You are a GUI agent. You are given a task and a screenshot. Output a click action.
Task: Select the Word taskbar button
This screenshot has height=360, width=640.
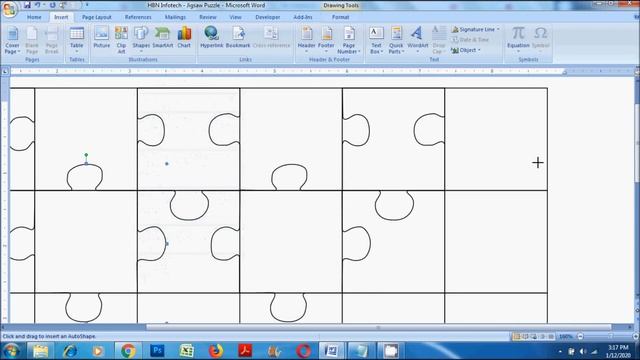[x=331, y=351]
